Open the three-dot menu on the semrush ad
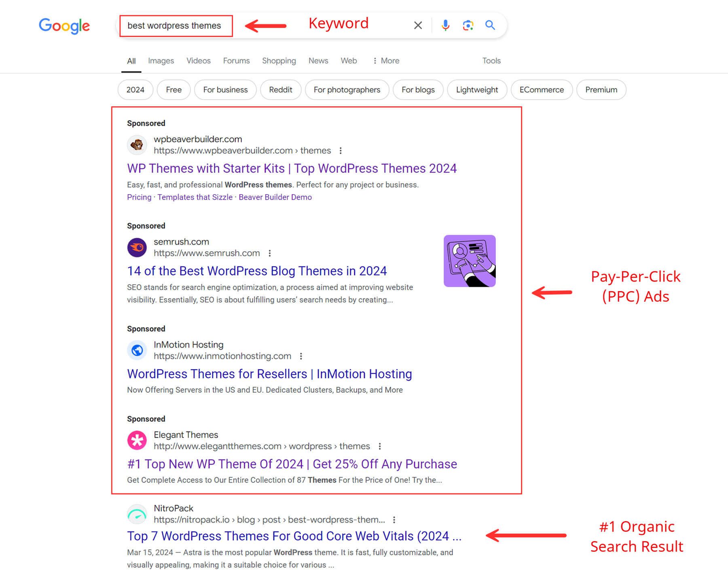 pos(270,253)
